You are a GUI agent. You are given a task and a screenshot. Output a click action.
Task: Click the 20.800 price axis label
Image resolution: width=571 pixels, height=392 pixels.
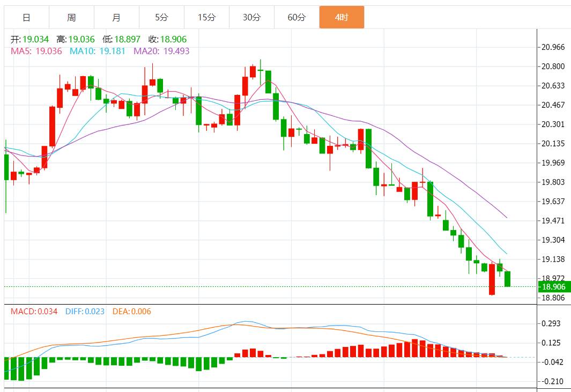pos(553,66)
